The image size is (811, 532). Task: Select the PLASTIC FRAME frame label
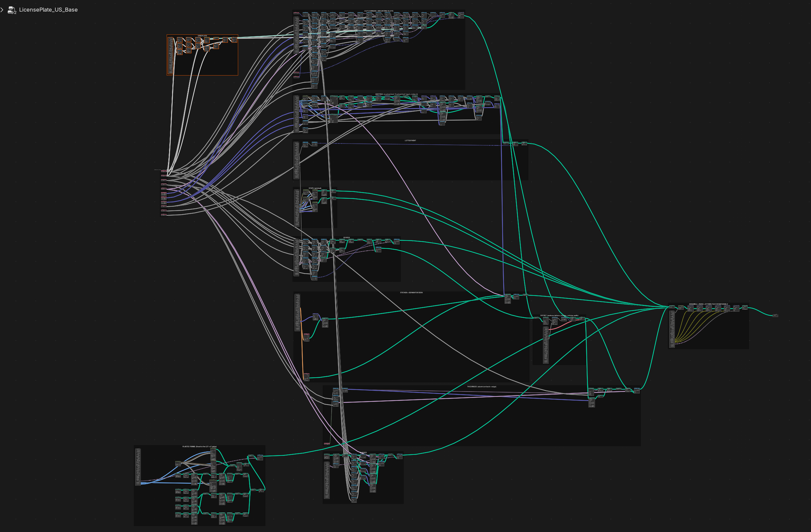click(x=199, y=447)
